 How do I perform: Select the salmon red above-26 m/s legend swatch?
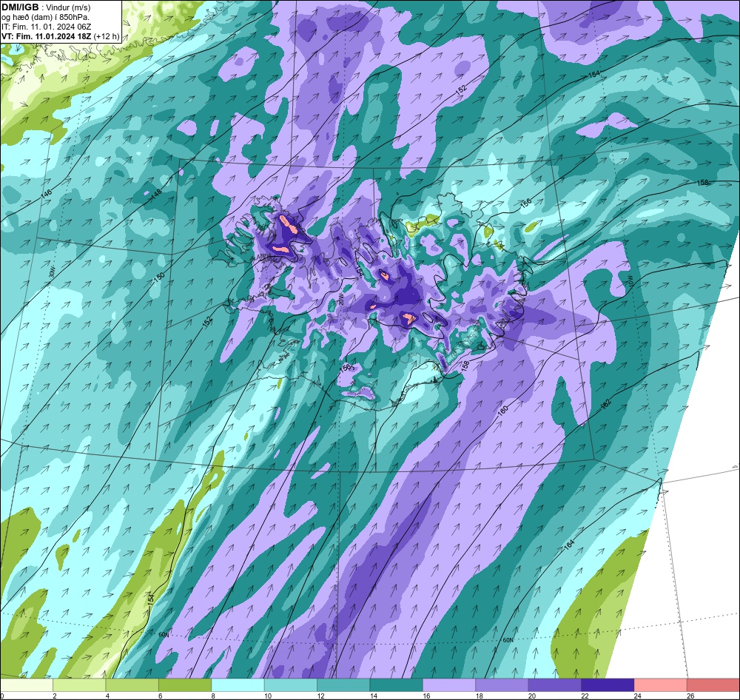tap(713, 684)
